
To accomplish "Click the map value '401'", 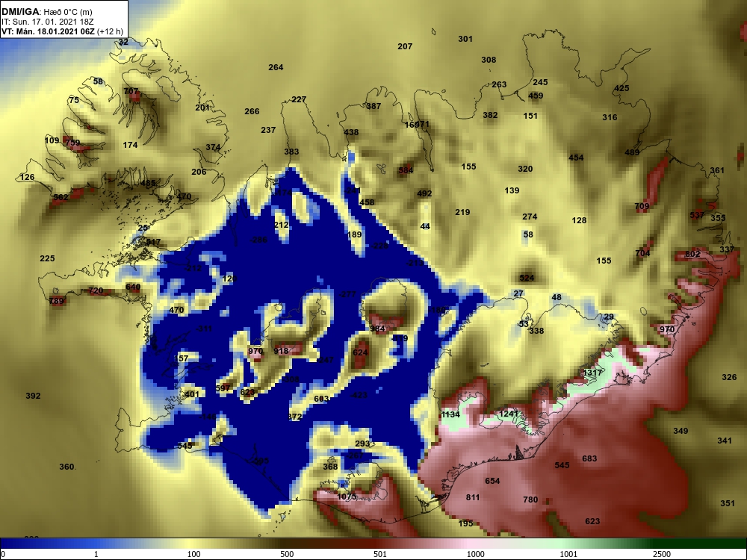I will click(x=192, y=394).
